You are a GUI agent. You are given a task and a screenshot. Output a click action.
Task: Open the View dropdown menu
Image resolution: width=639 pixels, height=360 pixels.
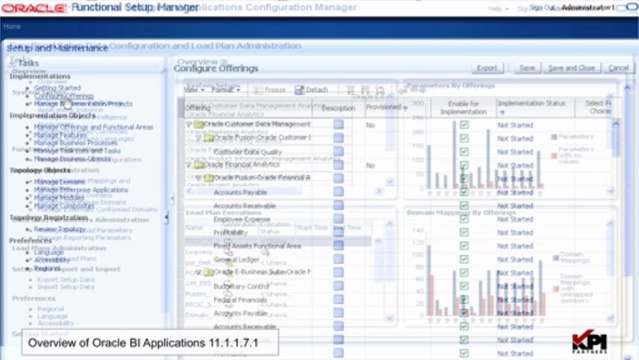click(194, 90)
